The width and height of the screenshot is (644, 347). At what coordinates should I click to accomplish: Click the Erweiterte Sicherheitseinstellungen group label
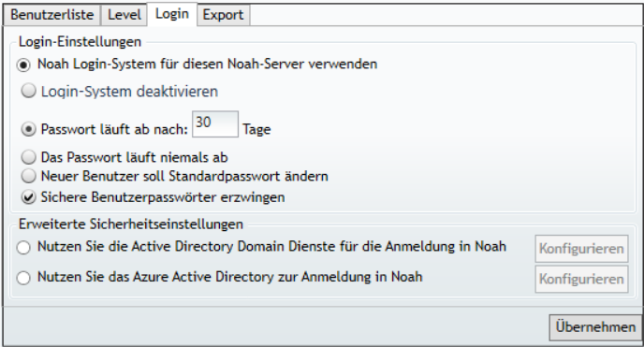[x=131, y=224]
